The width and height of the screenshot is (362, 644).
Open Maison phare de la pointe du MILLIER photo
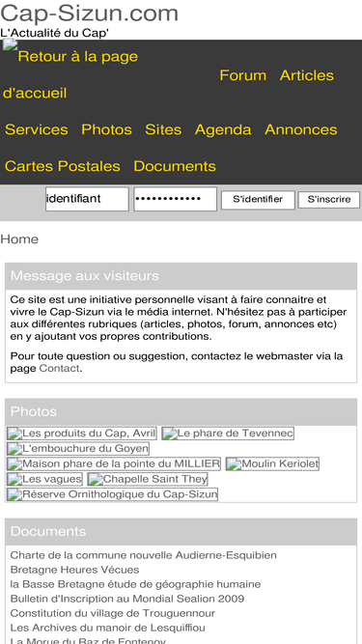[x=114, y=464]
